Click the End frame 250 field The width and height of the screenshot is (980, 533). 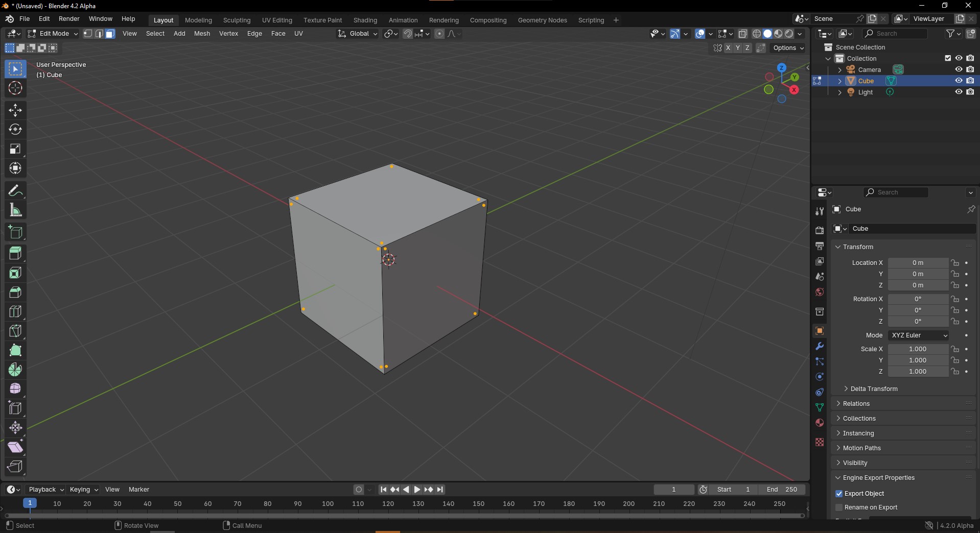click(782, 490)
